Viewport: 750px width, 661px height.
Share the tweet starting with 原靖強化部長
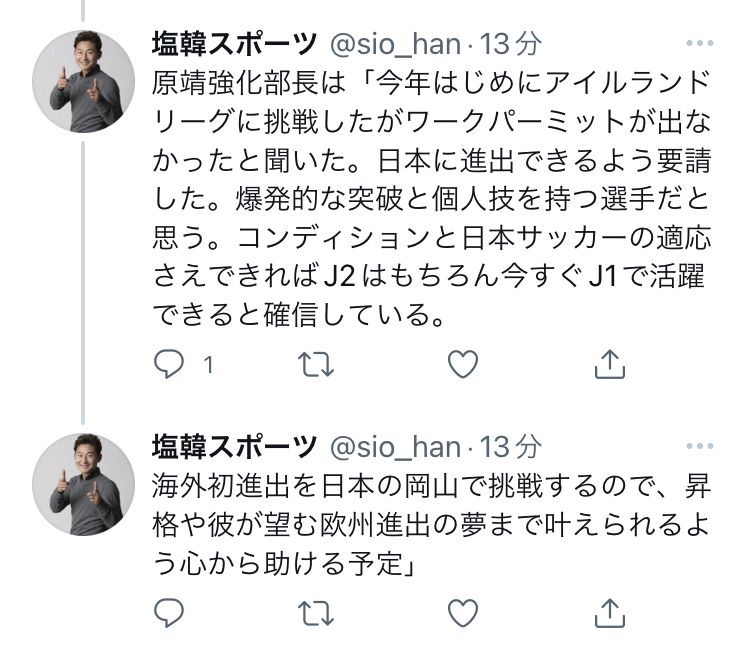coord(609,366)
